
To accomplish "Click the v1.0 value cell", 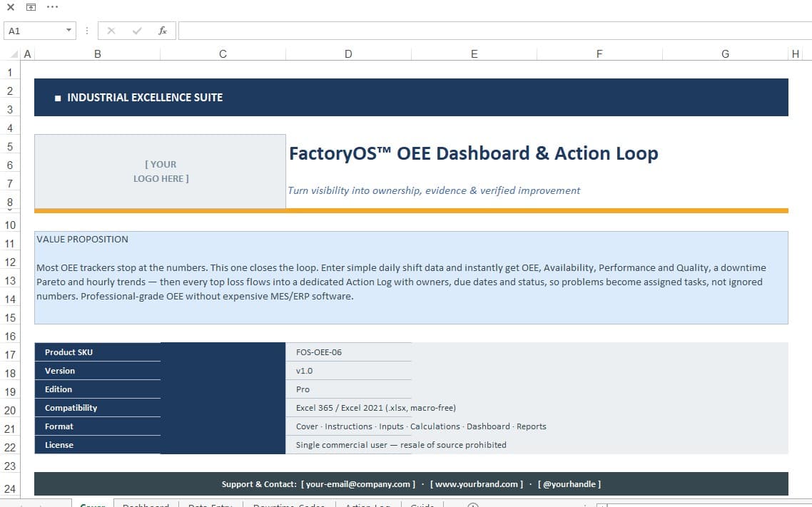I will pyautogui.click(x=348, y=370).
